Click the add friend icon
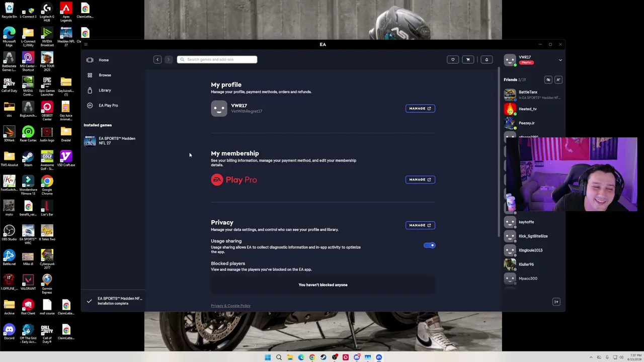Image resolution: width=644 pixels, height=362 pixels. (x=558, y=79)
